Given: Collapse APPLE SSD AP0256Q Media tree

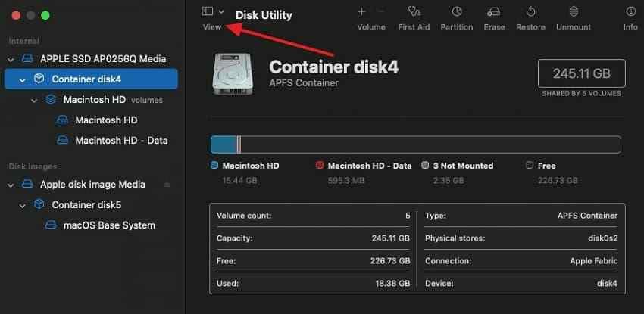Looking at the screenshot, I should click(11, 60).
